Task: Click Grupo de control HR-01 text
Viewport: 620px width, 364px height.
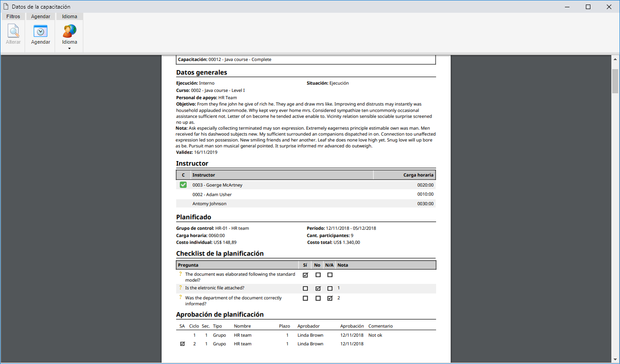Action: tap(213, 228)
